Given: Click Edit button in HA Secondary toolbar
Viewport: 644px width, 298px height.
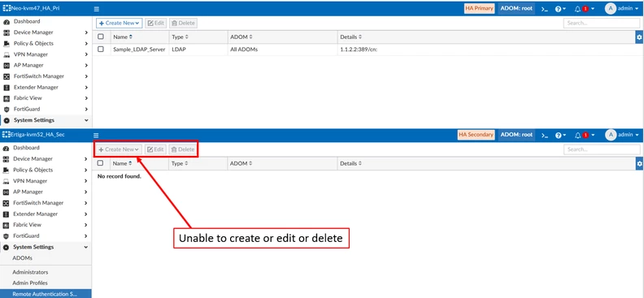Looking at the screenshot, I should click(x=155, y=149).
